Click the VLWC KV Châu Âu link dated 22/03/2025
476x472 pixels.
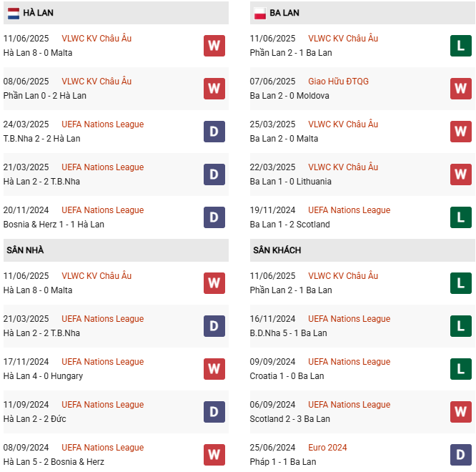pos(343,167)
